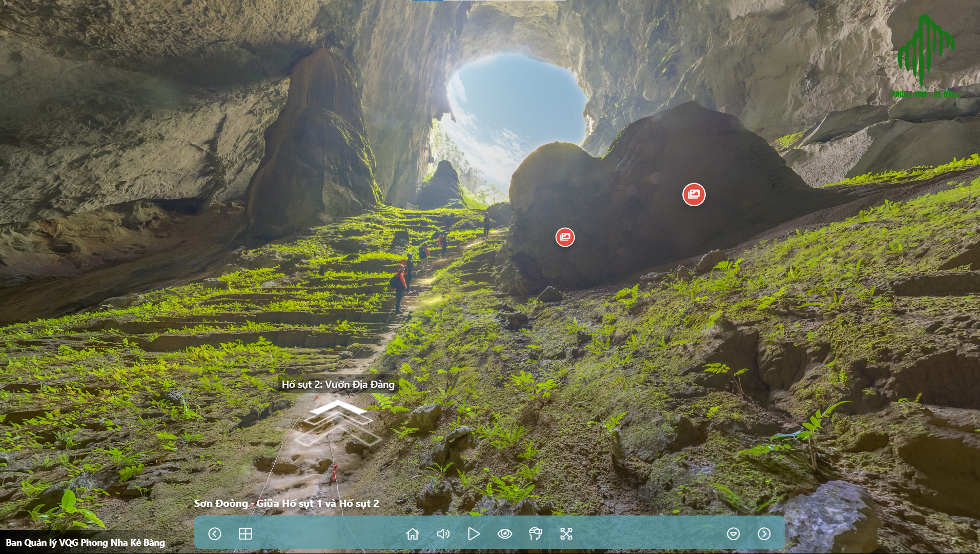Image resolution: width=980 pixels, height=554 pixels.
Task: Advance to the next scene arrow
Action: tap(764, 534)
